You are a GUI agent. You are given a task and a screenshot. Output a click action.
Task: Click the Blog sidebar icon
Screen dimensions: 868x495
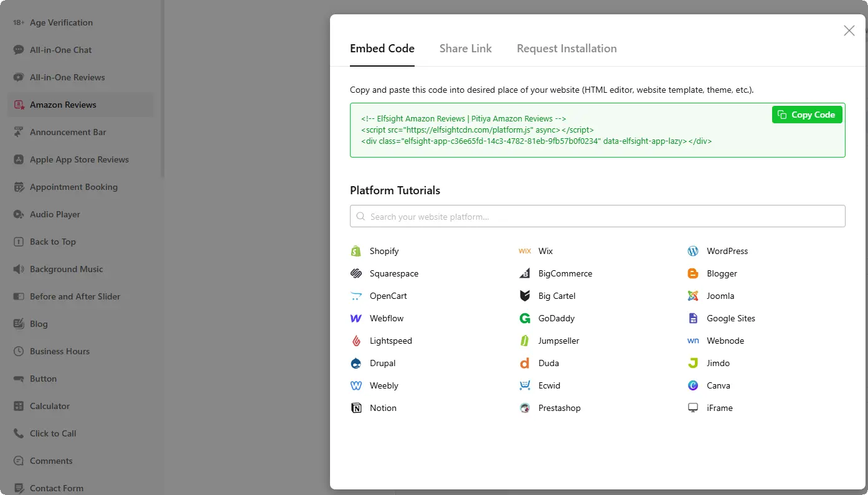click(x=19, y=324)
